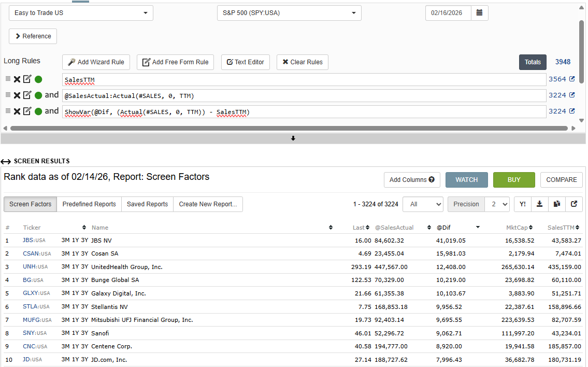This screenshot has height=367, width=588.
Task: Edit the ShowVar @Dif rule
Action: (27, 111)
